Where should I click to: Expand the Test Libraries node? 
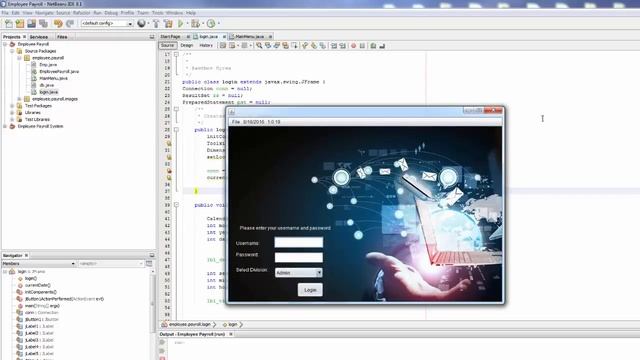(x=12, y=120)
